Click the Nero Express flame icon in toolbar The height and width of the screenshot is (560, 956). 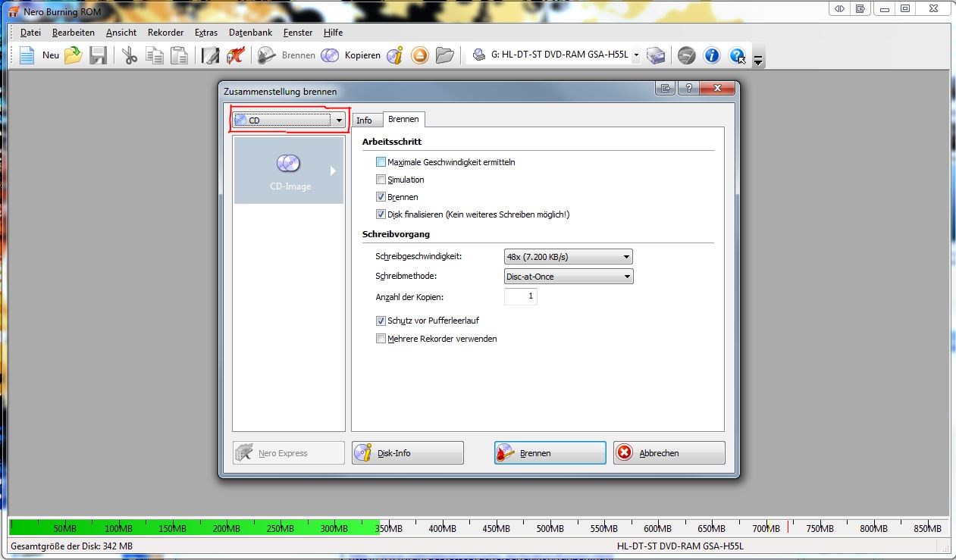[236, 55]
